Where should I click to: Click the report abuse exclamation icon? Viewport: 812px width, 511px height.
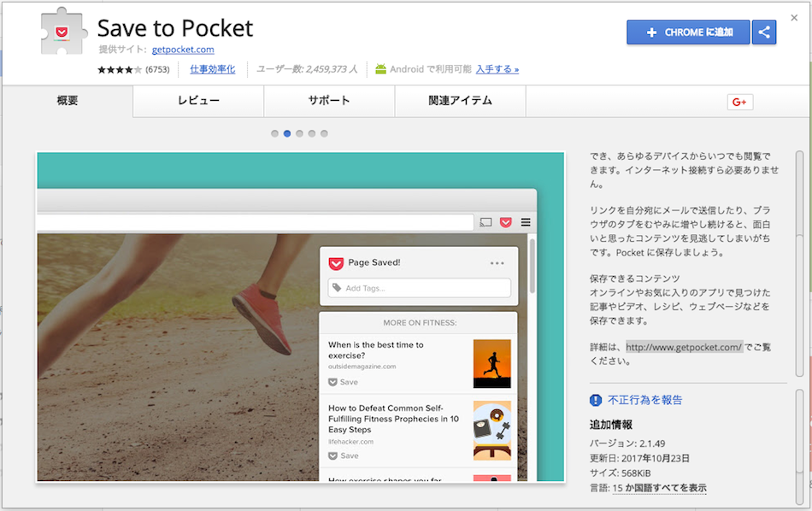point(596,400)
